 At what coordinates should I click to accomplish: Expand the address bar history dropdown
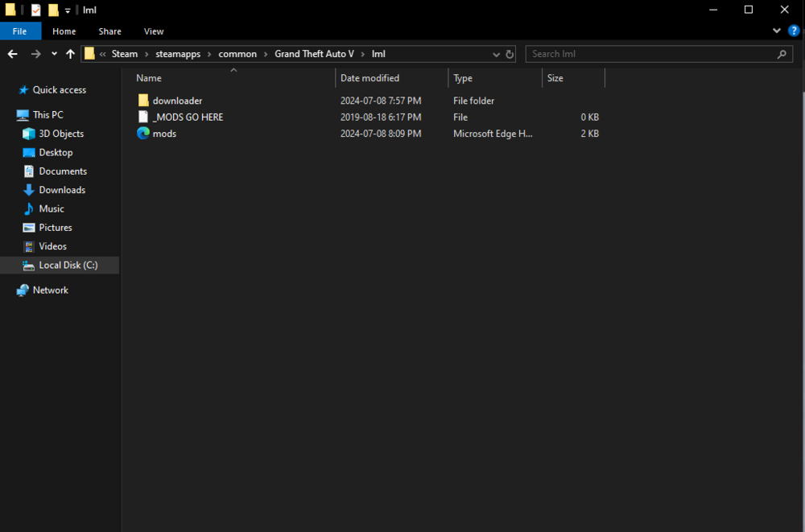pyautogui.click(x=496, y=53)
